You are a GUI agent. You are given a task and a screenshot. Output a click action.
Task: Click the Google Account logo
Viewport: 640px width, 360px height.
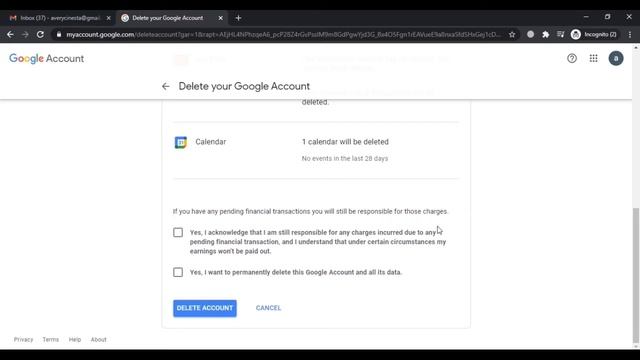(47, 58)
